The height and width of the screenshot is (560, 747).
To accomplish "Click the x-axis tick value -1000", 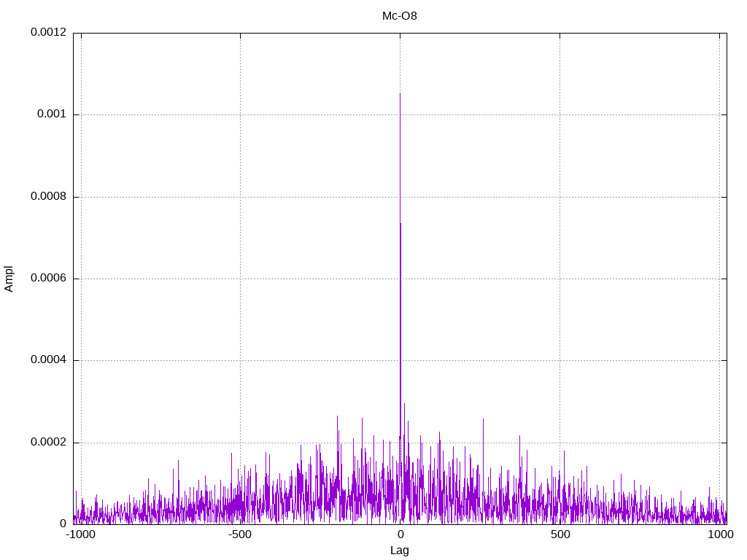I will tap(80, 534).
